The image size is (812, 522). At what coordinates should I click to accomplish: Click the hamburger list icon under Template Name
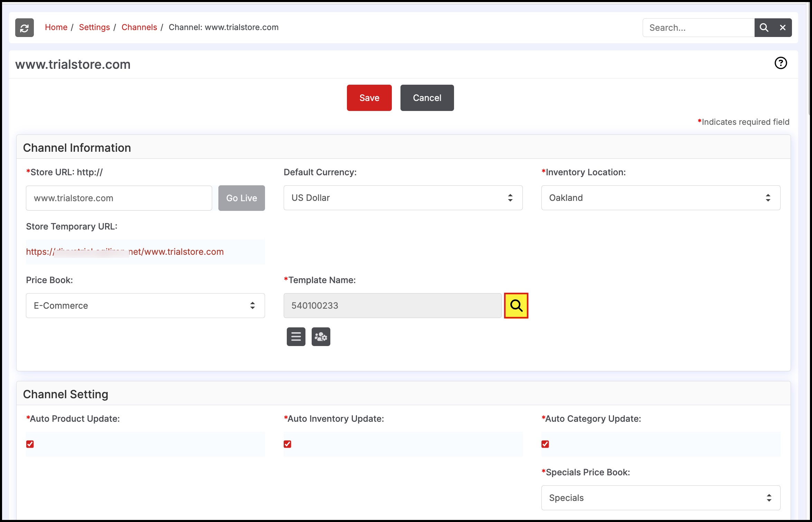tap(296, 337)
